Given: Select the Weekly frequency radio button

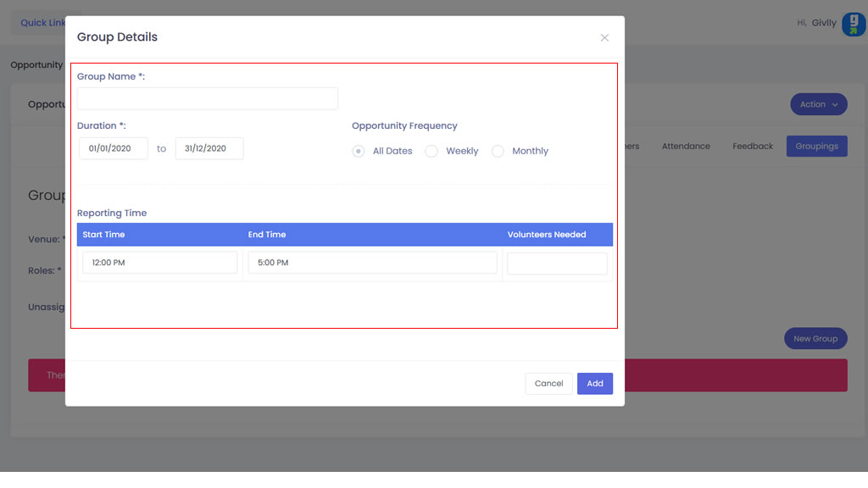Looking at the screenshot, I should coord(431,151).
